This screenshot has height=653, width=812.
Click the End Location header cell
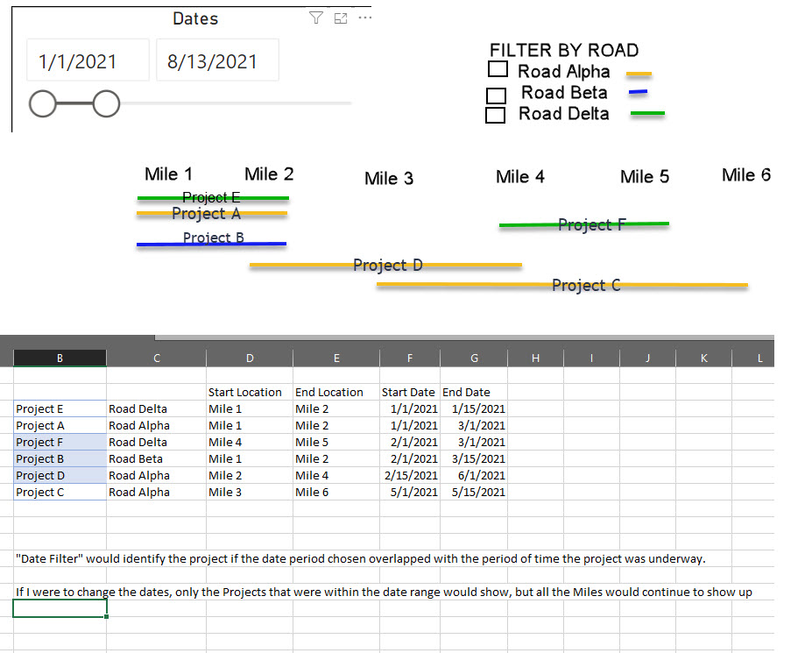336,392
